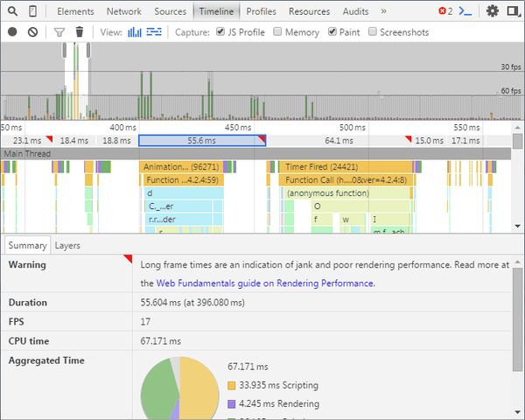
Task: Click the 'O' function block
Action: click(360, 206)
